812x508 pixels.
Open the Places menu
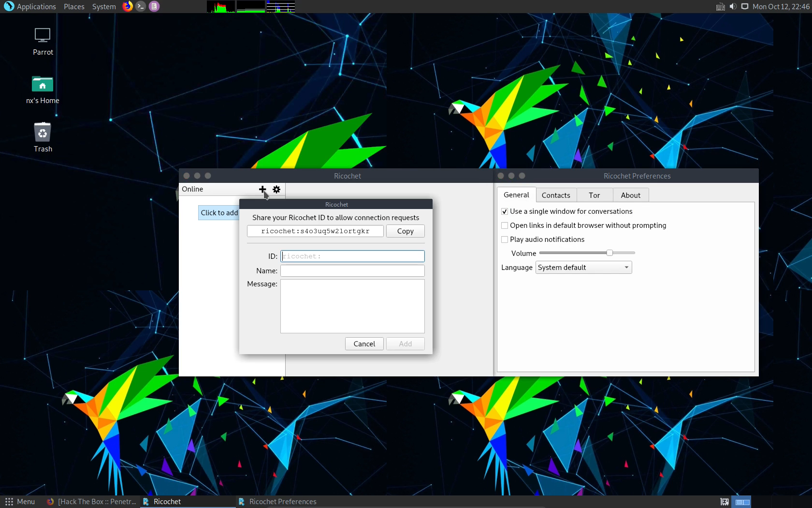74,6
